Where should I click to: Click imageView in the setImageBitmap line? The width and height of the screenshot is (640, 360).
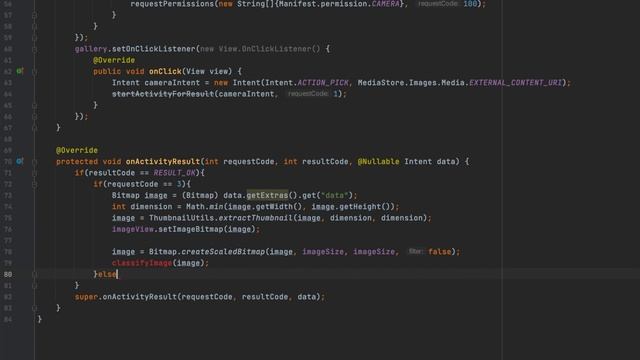click(x=133, y=229)
